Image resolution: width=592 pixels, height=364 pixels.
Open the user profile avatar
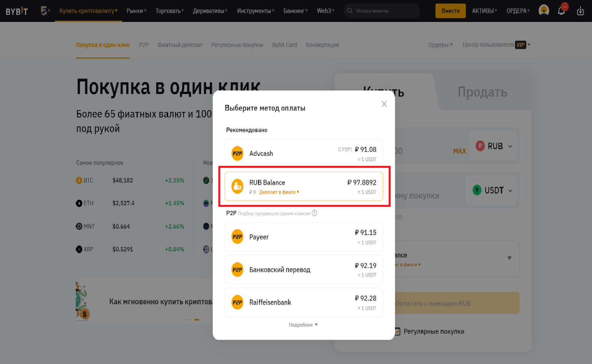click(x=544, y=11)
